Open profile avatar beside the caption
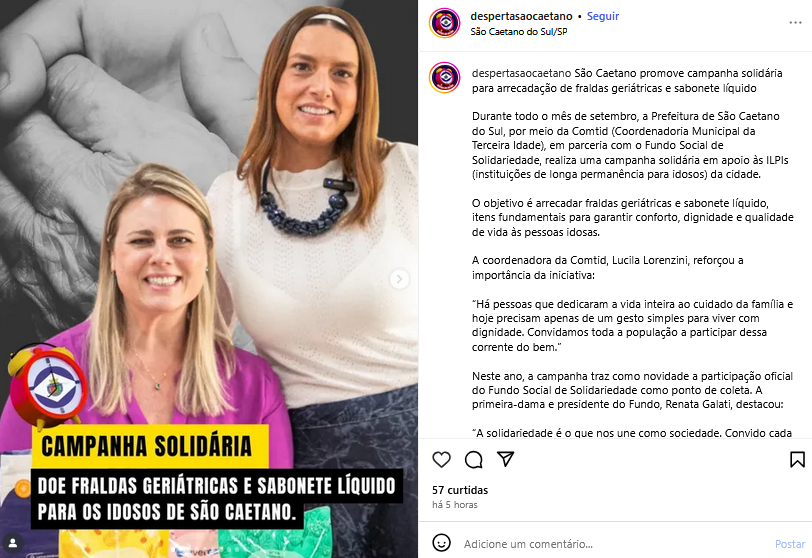Viewport: 812px width, 558px height. click(x=444, y=77)
